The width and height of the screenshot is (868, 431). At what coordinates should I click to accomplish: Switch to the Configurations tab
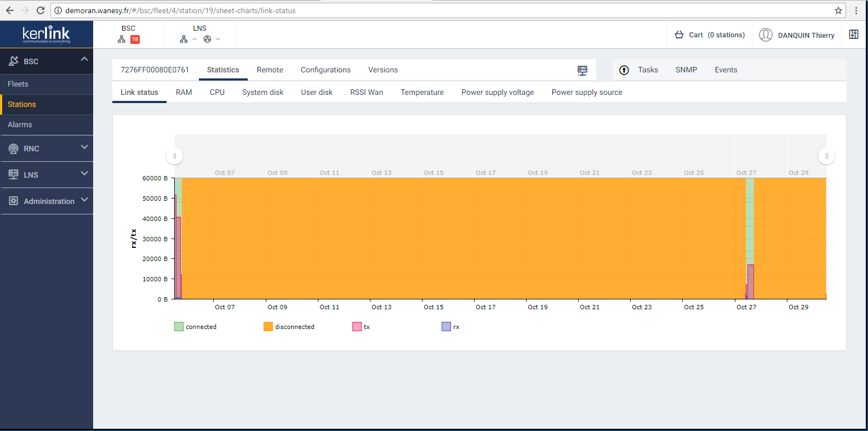pyautogui.click(x=325, y=70)
